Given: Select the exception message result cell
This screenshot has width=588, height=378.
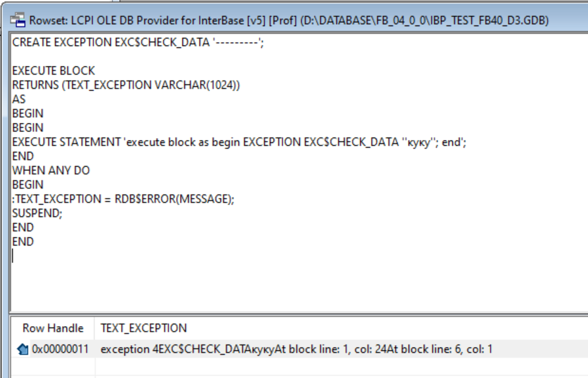Looking at the screenshot, I should [x=296, y=349].
